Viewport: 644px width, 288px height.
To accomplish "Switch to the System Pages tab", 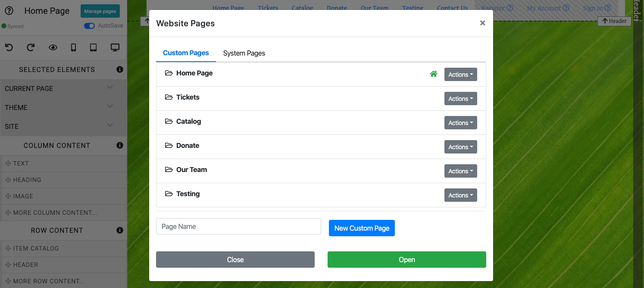I will tap(244, 53).
